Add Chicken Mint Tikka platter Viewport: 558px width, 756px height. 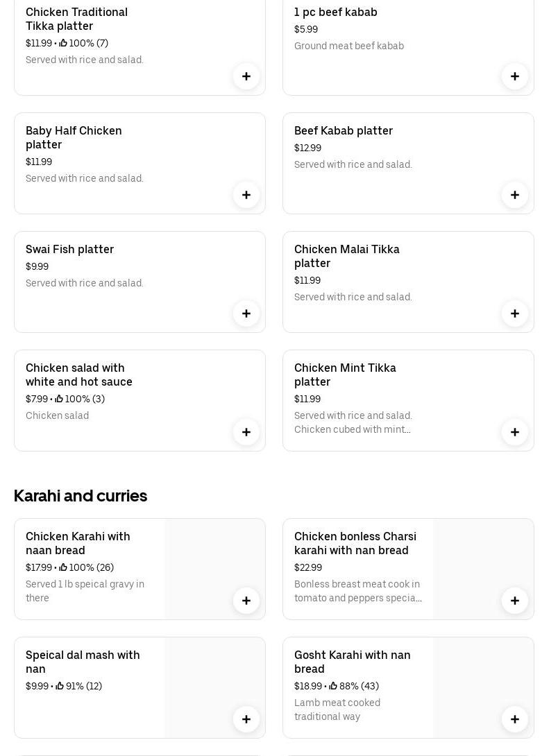pos(515,432)
